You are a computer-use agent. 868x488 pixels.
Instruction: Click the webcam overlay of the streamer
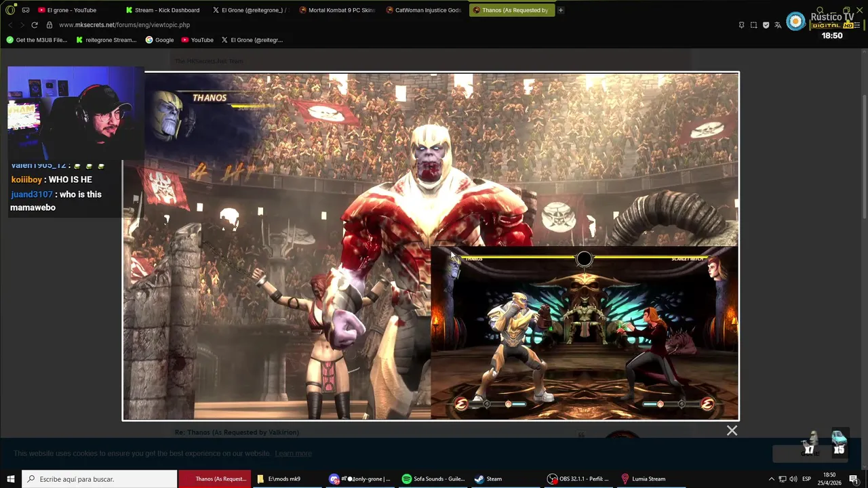(75, 112)
